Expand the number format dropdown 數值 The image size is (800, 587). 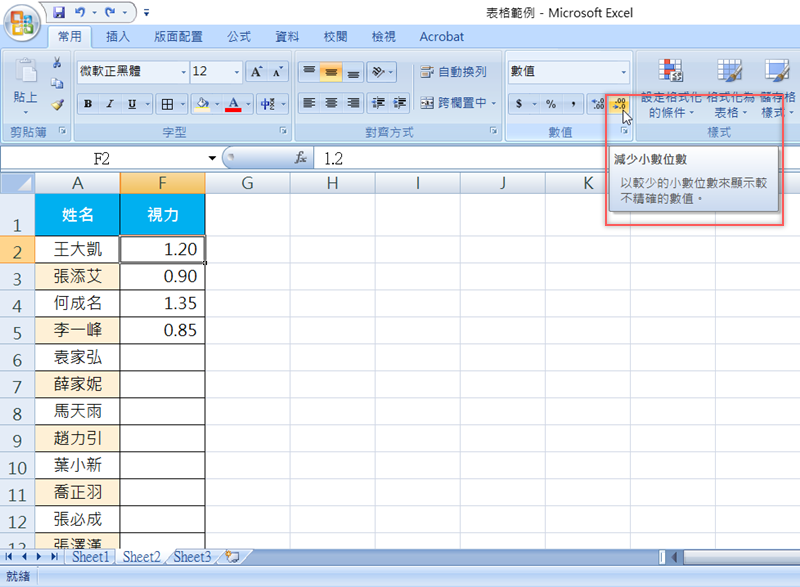click(x=623, y=72)
